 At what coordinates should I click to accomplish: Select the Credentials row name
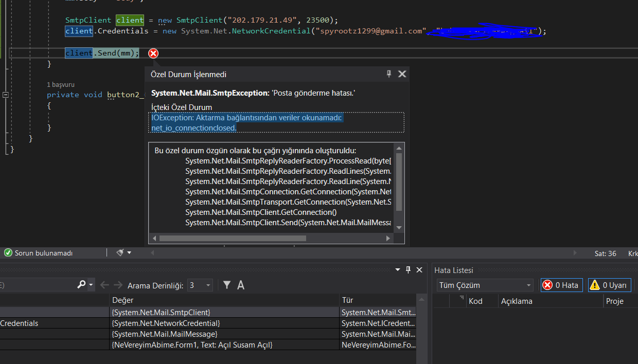coord(19,323)
